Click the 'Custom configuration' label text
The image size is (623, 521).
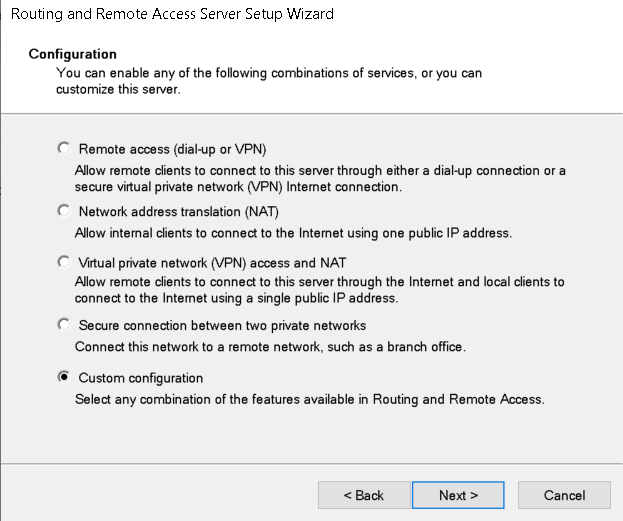[141, 378]
